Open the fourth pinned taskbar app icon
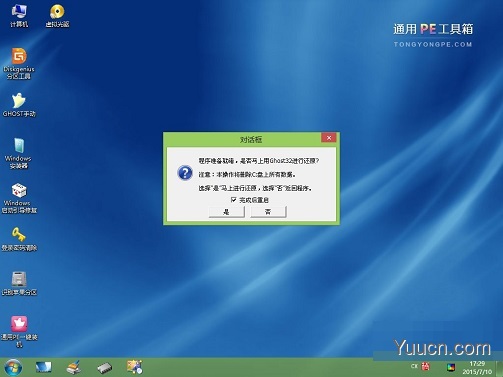This screenshot has height=377, width=503. click(x=135, y=367)
